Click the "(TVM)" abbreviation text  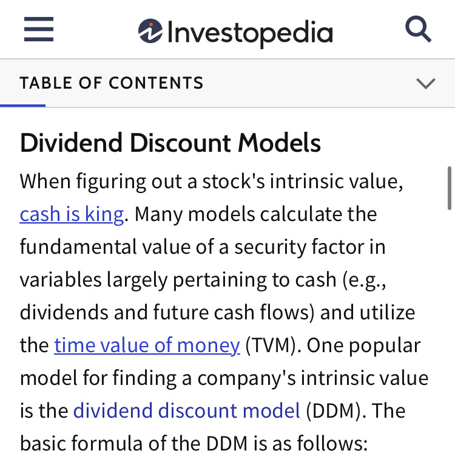[272, 345]
